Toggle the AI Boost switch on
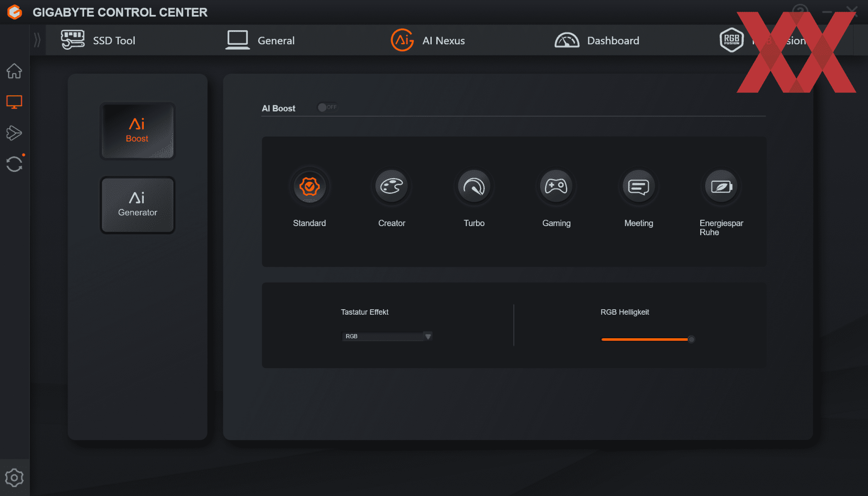This screenshot has height=496, width=868. pos(328,108)
